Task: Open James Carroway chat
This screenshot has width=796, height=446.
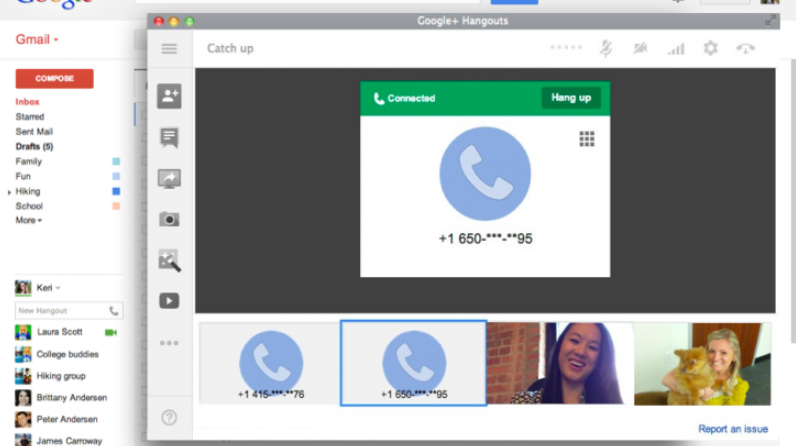Action: click(x=69, y=440)
